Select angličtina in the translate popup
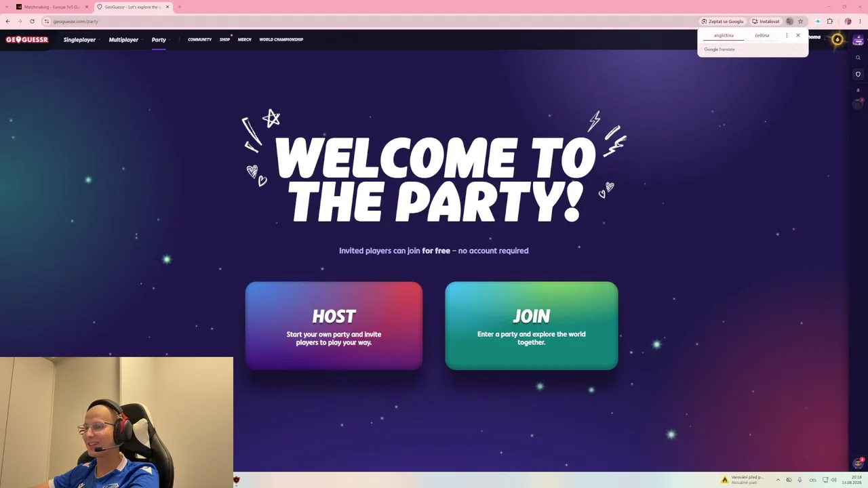Image resolution: width=868 pixels, height=488 pixels. pyautogui.click(x=724, y=35)
